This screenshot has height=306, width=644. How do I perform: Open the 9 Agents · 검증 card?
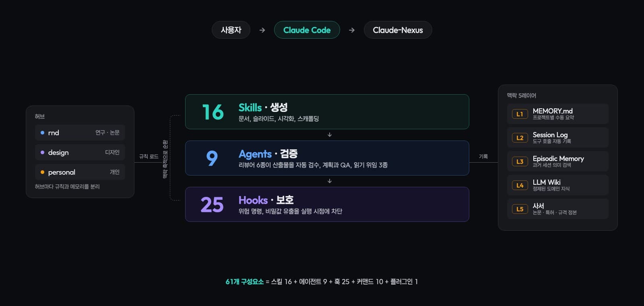pos(327,158)
